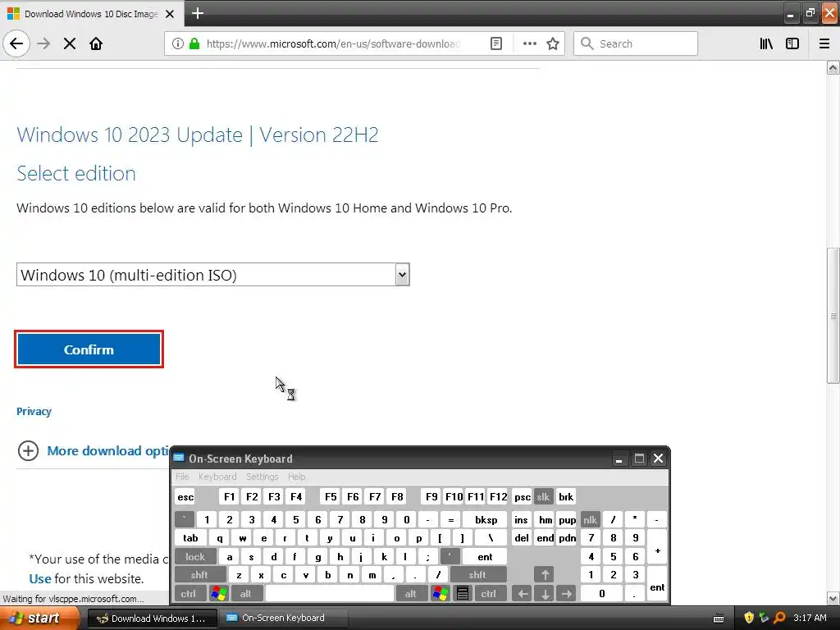Open the Library icon in toolbar

point(766,44)
